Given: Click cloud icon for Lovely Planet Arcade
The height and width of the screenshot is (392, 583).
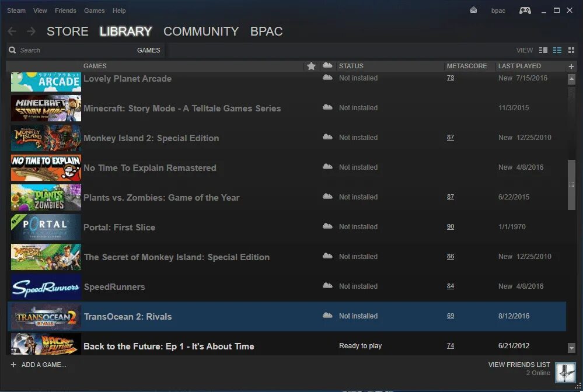Looking at the screenshot, I should coord(327,78).
